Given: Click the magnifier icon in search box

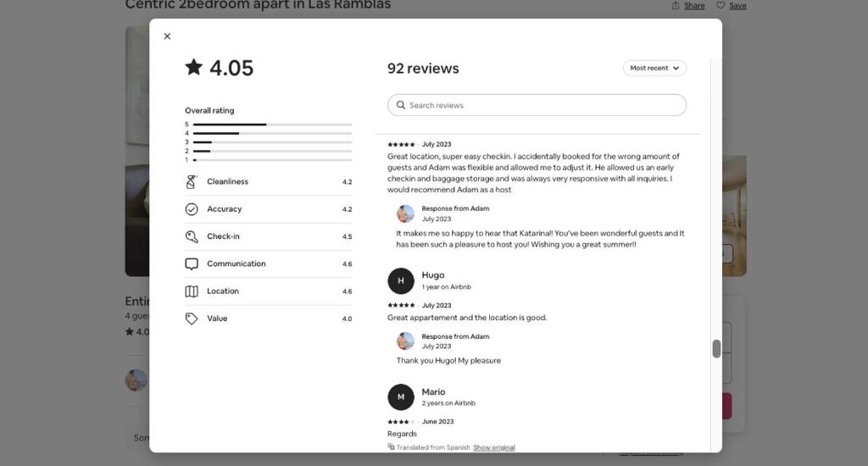Looking at the screenshot, I should [x=401, y=105].
